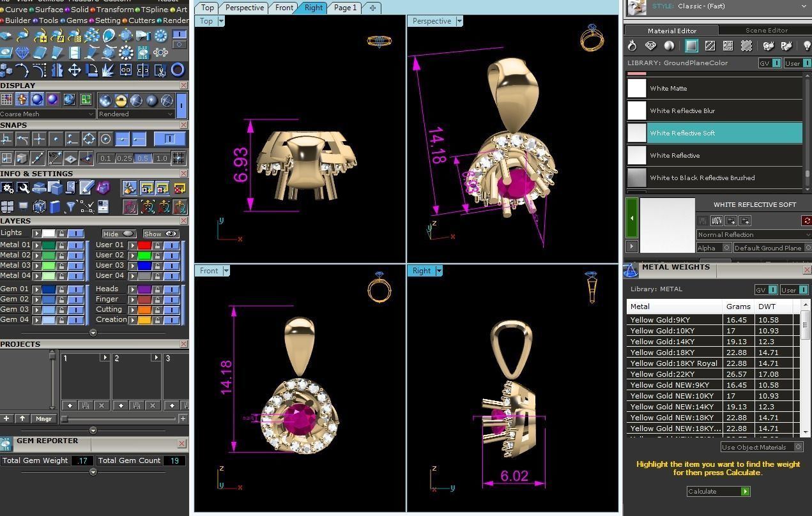812x516 pixels.
Task: Click Hide layers toggle
Action: click(119, 234)
